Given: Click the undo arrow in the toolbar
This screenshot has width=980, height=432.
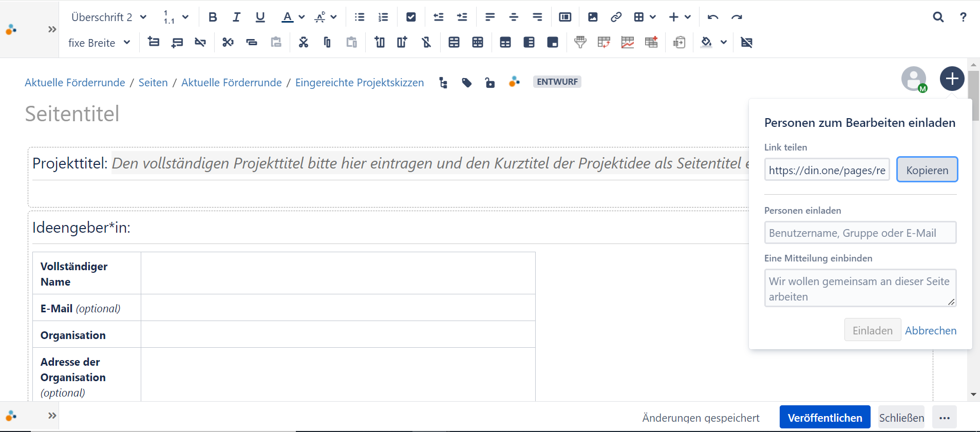Looking at the screenshot, I should click(712, 17).
